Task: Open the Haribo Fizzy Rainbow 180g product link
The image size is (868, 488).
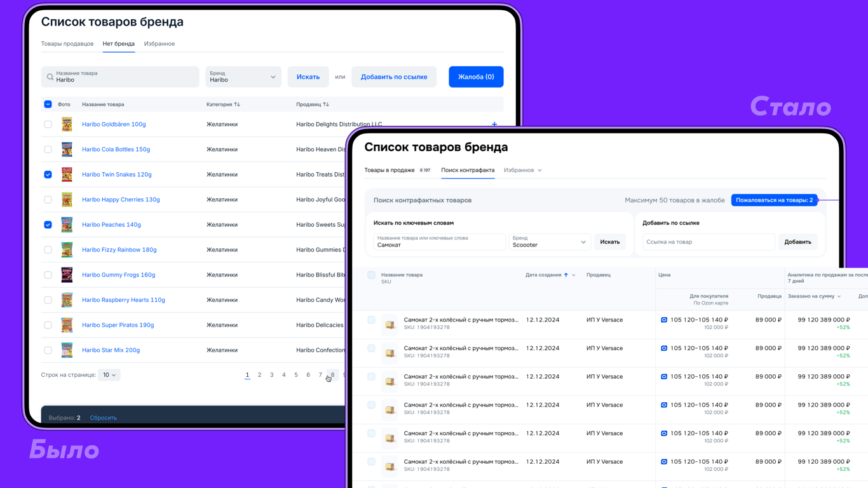Action: point(119,250)
